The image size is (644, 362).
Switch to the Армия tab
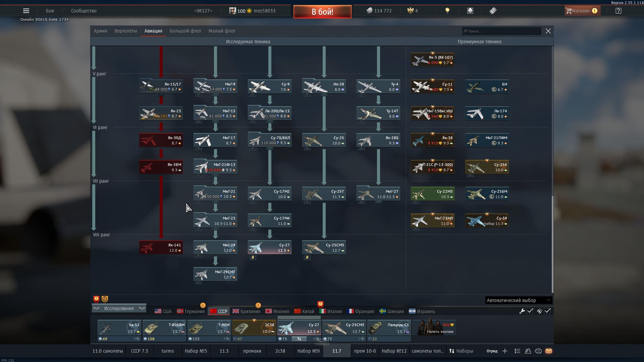101,31
